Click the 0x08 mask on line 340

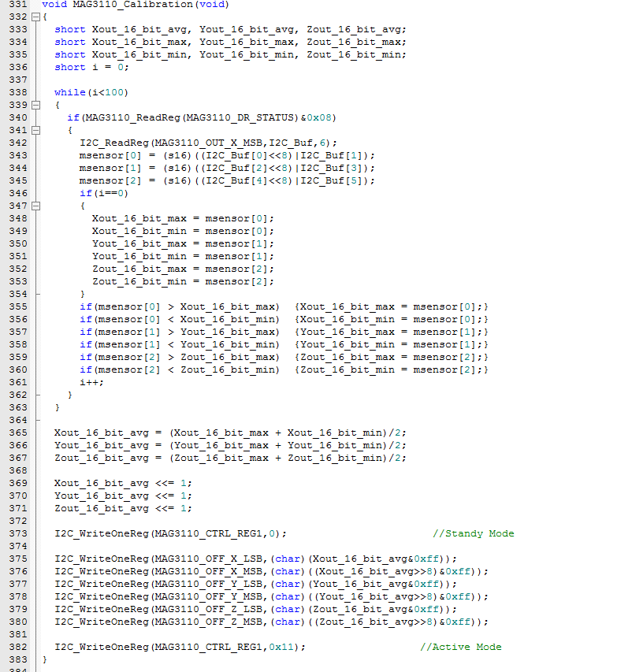319,117
